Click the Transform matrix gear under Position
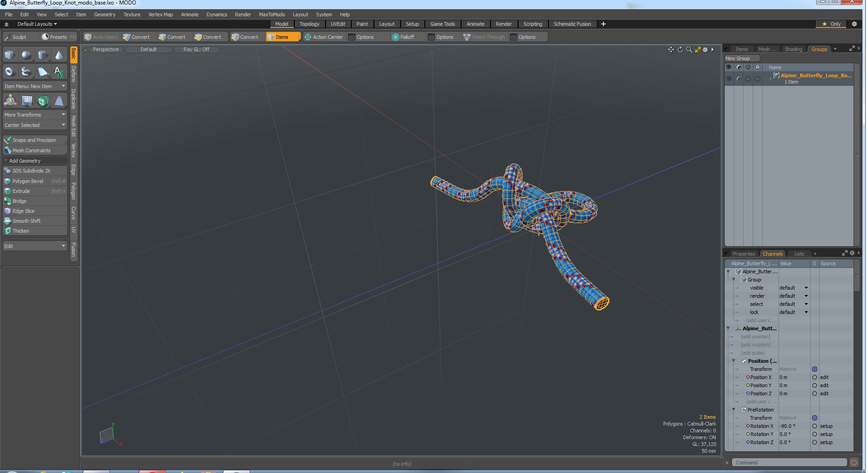Viewport: 868px width, 473px height. coord(815,369)
